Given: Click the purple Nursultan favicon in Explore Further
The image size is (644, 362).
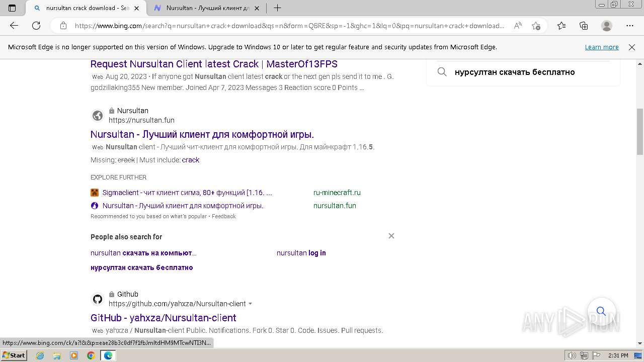Looking at the screenshot, I should (95, 206).
